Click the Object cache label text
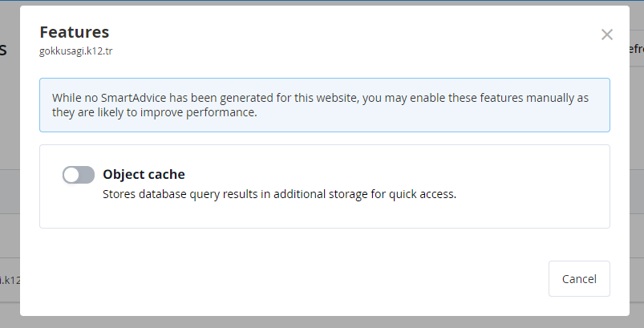 [x=144, y=174]
